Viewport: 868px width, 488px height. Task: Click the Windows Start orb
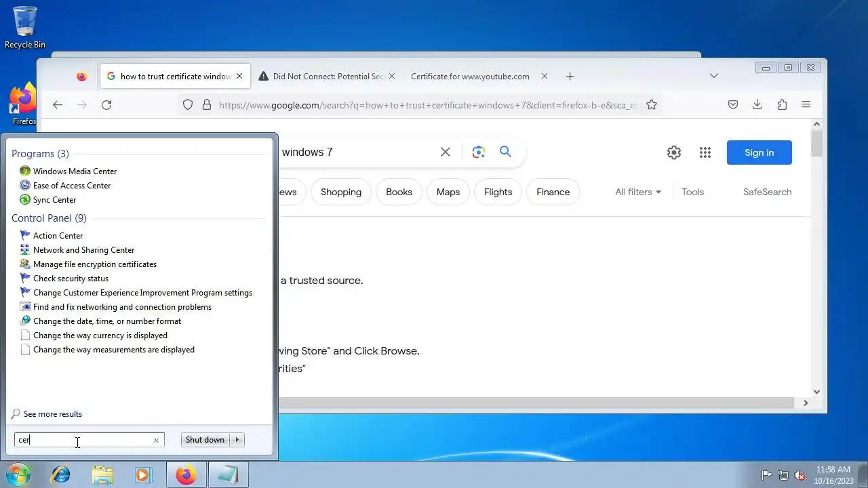18,475
